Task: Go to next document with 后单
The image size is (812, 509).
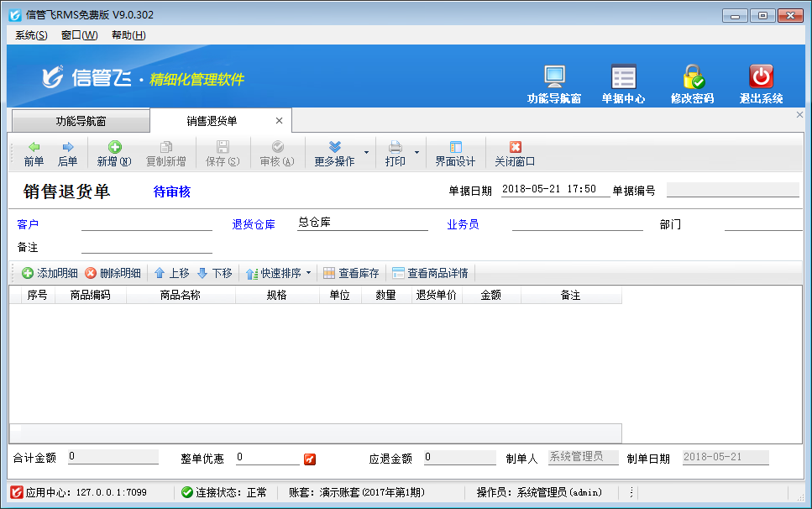Action: [x=67, y=154]
